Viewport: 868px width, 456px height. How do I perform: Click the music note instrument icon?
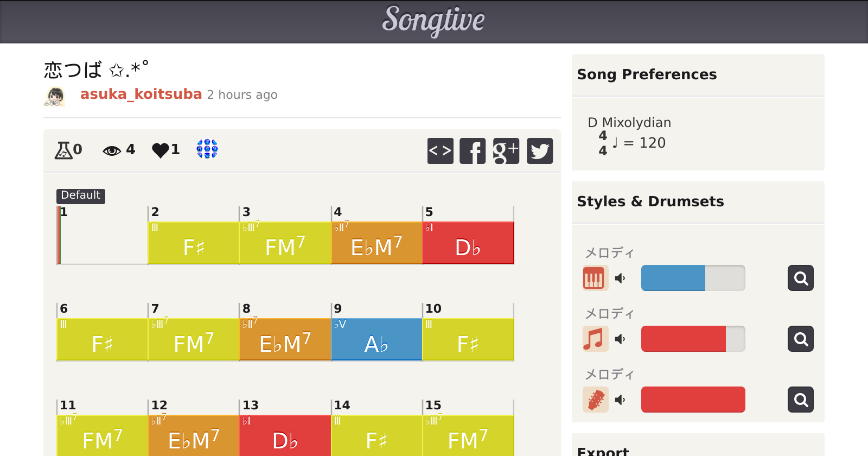tap(595, 339)
